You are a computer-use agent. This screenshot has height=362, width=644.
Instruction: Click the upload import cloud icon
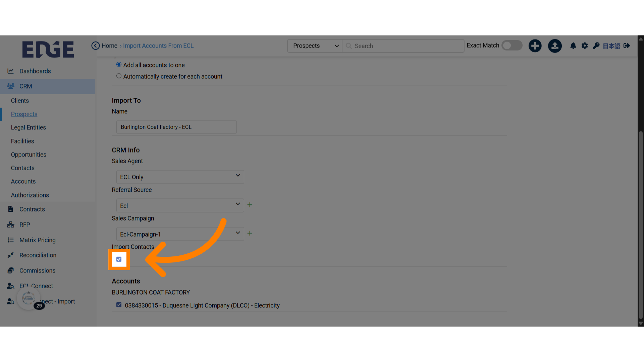[555, 46]
